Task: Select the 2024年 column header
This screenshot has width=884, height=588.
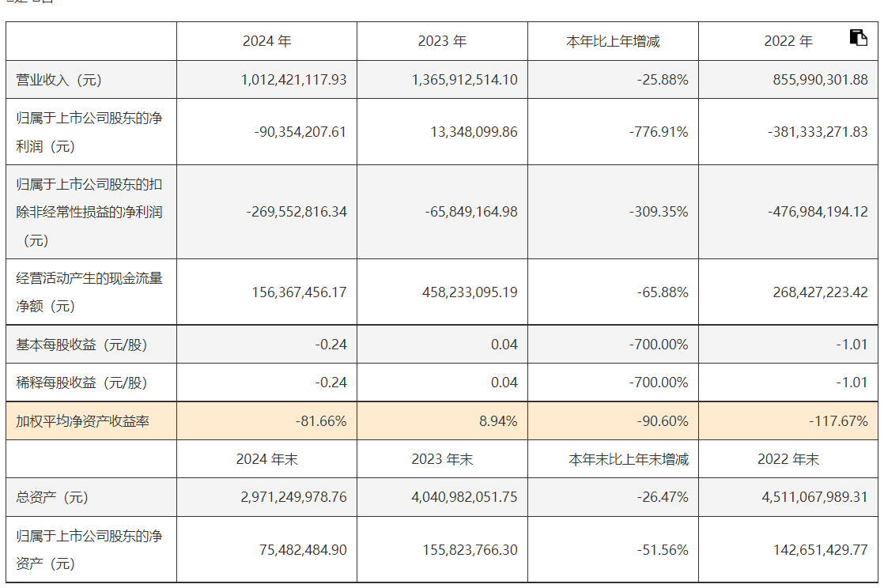Action: coord(266,41)
